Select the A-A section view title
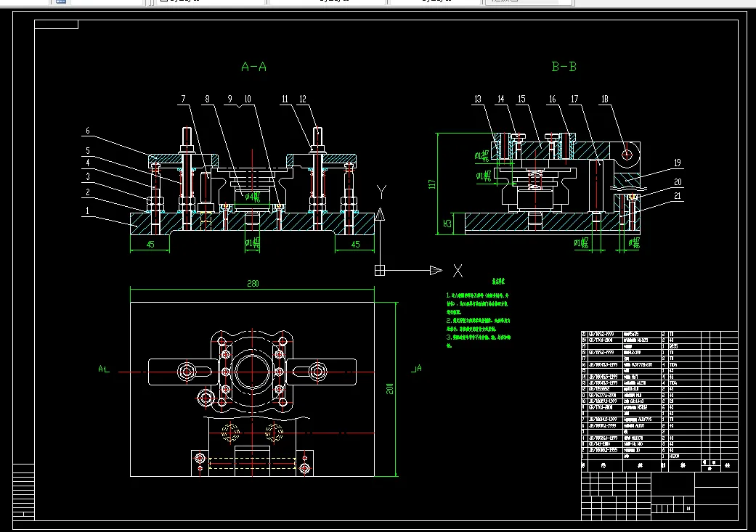756x532 pixels. tap(254, 67)
